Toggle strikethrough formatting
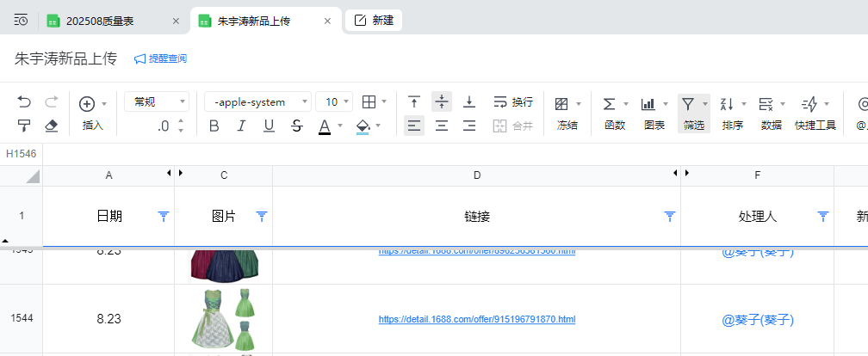The image size is (868, 356). pyautogui.click(x=297, y=126)
